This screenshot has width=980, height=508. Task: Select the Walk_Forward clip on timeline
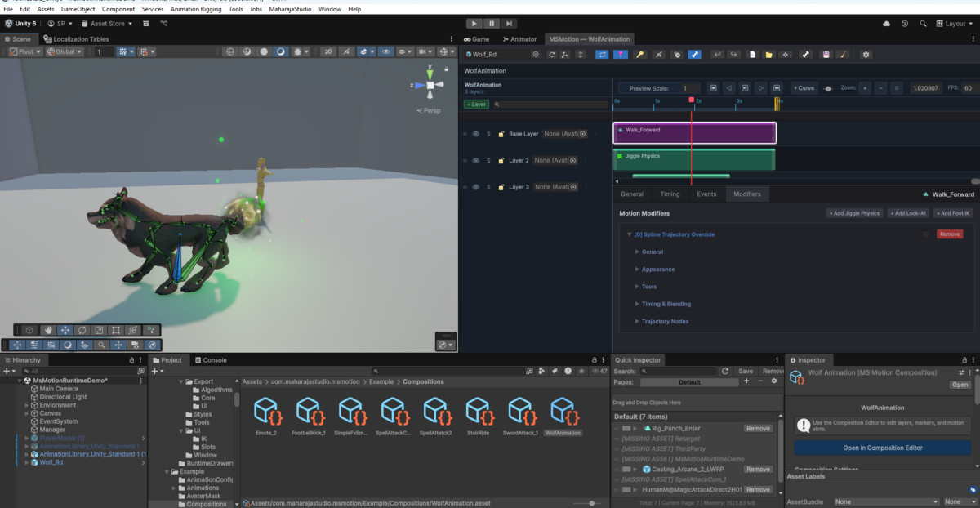coord(694,132)
